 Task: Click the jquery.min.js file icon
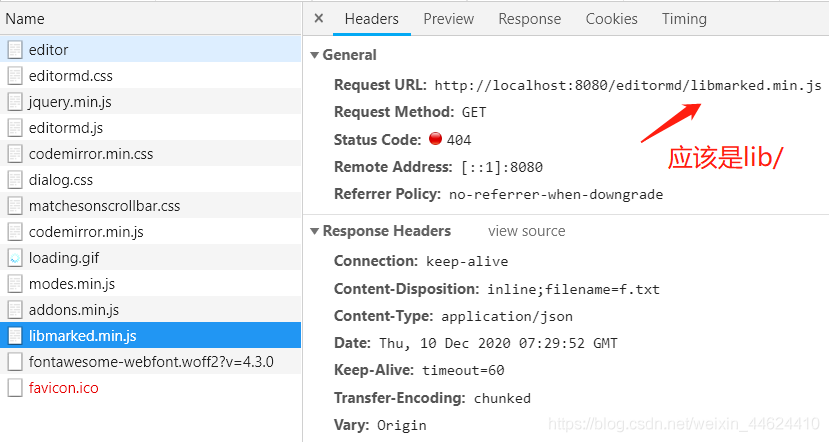(x=15, y=101)
